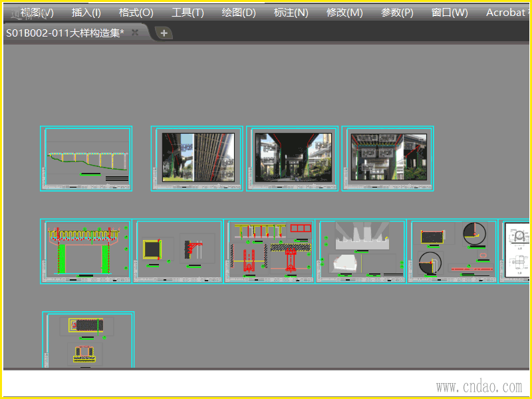532x399 pixels.
Task: Open the 参数(P) menu
Action: pos(397,13)
